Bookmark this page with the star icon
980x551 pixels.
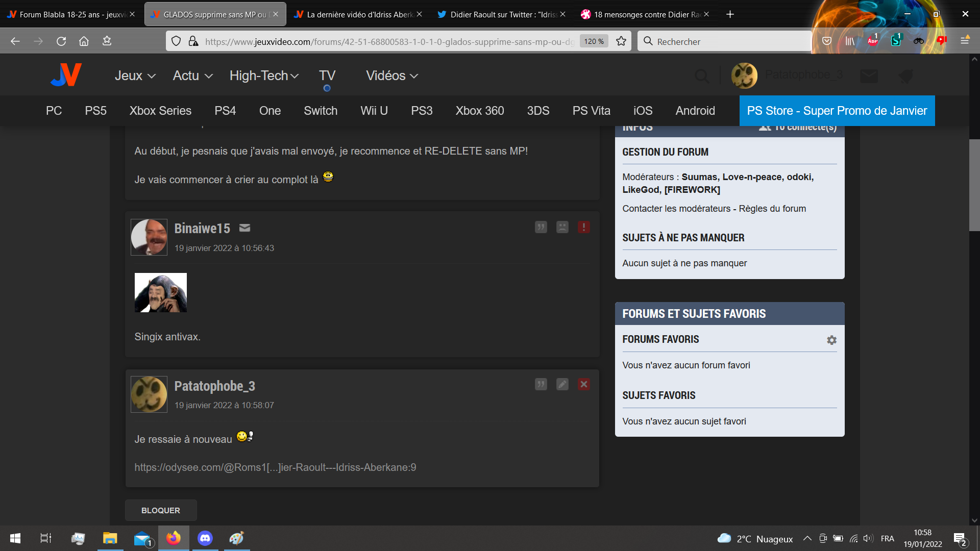[x=621, y=41]
